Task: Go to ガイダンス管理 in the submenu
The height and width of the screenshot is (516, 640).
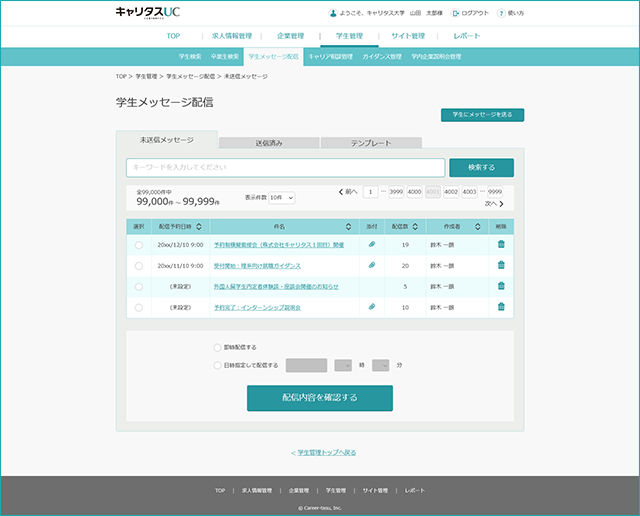Action: click(x=382, y=57)
